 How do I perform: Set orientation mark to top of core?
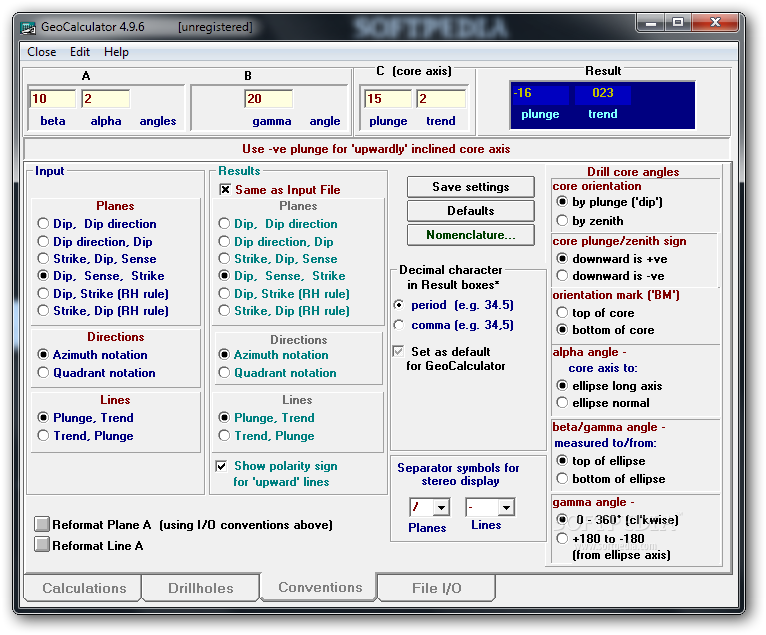(562, 313)
